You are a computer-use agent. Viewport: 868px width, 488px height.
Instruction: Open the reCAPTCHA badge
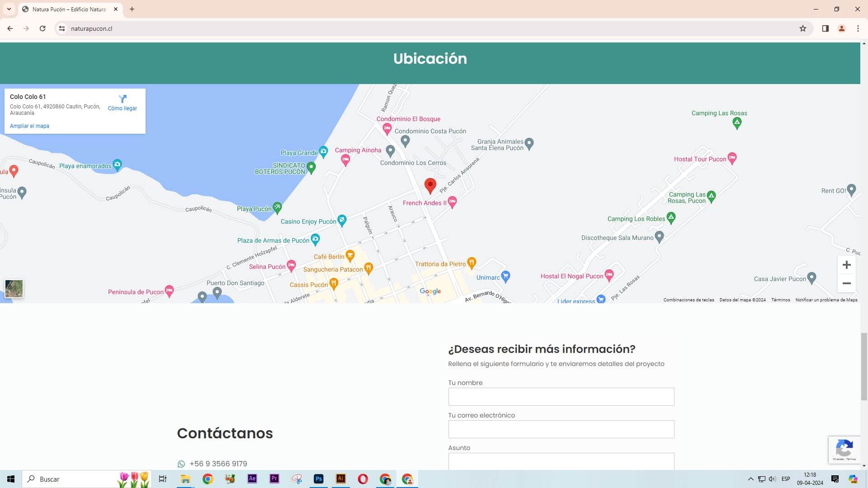(x=844, y=449)
